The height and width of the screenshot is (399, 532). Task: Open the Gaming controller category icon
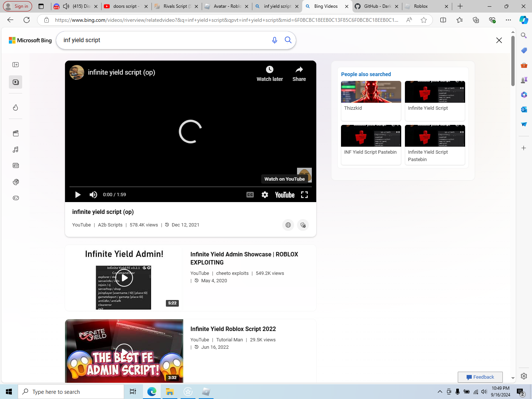click(16, 198)
